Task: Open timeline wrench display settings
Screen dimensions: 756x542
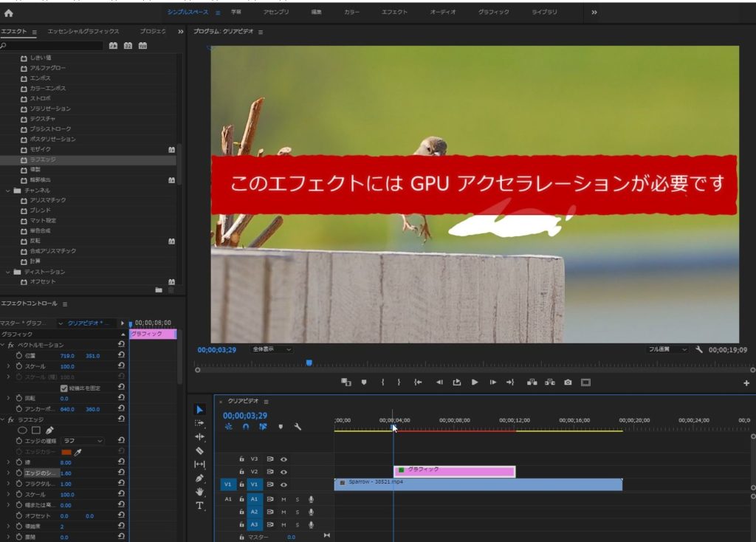Action: (298, 427)
